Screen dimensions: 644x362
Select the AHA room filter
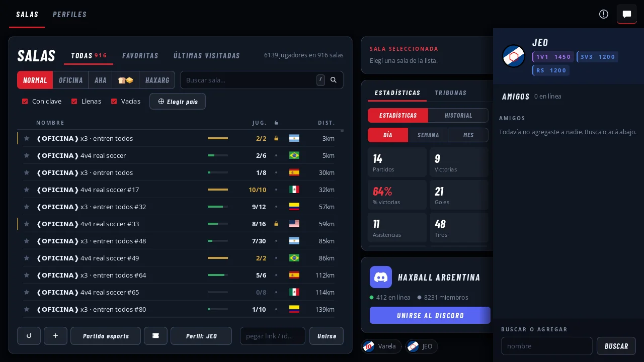click(x=101, y=80)
